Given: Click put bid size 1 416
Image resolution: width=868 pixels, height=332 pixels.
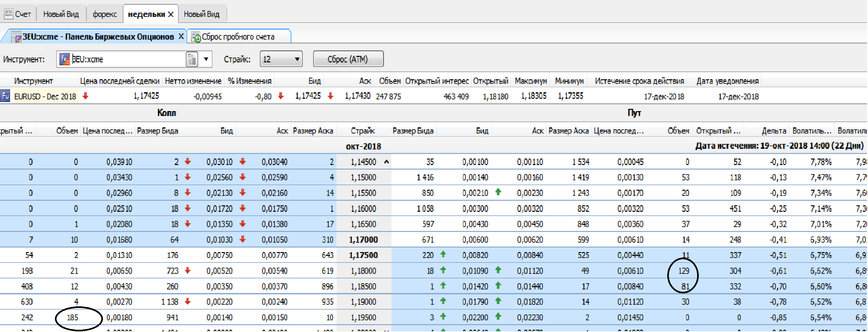Looking at the screenshot, I should [425, 177].
